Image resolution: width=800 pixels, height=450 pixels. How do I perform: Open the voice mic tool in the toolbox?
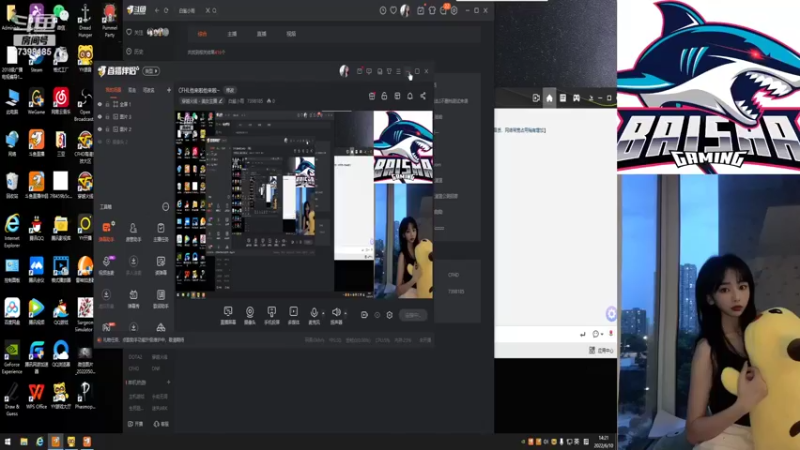(106, 265)
